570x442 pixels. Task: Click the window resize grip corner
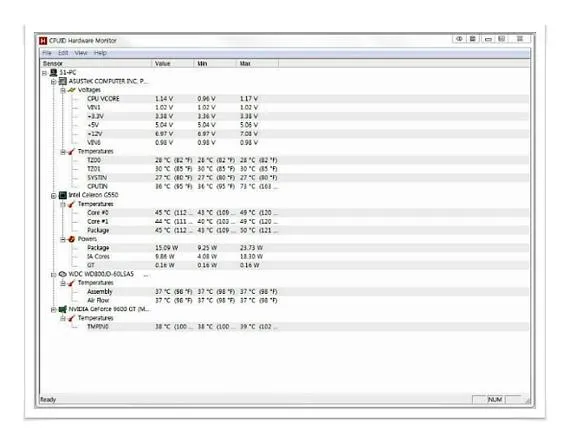point(528,401)
